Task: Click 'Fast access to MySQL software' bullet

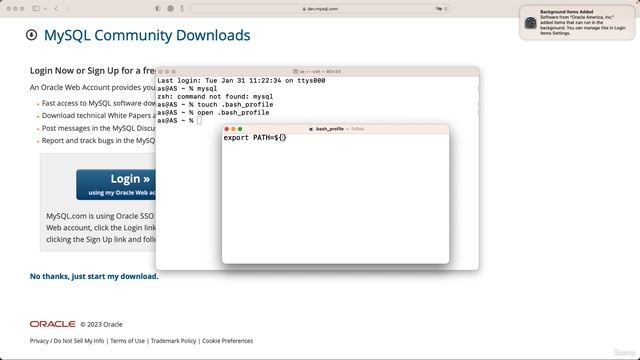Action: point(99,103)
